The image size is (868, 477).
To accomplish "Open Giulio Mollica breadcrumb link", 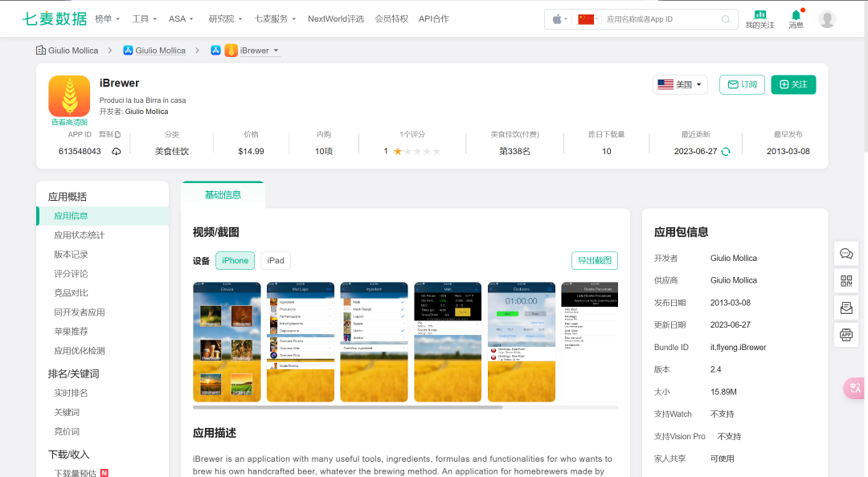I will (x=160, y=51).
